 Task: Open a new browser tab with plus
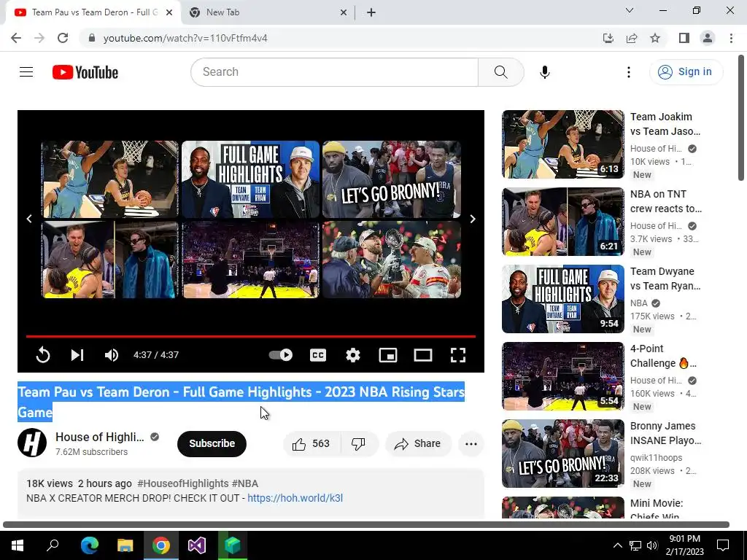click(371, 12)
